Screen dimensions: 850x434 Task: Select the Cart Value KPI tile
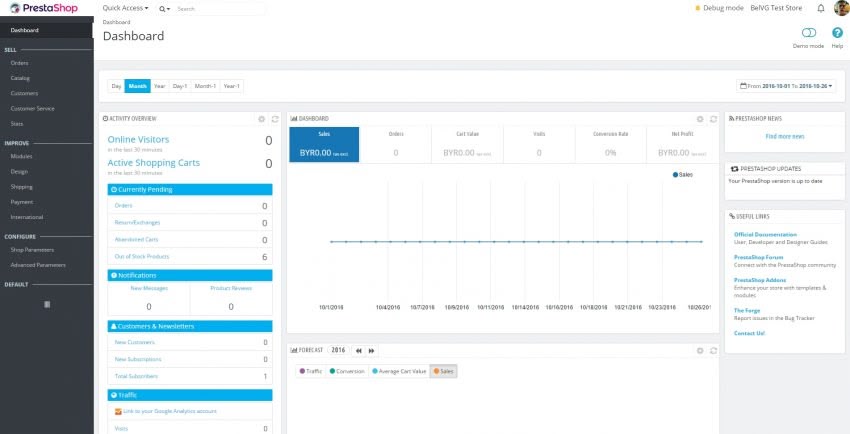467,145
